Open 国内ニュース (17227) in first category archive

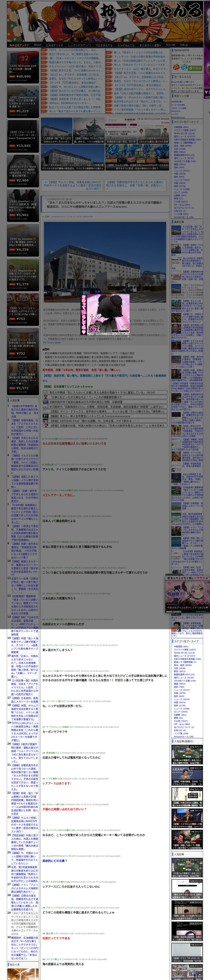[184, 137]
